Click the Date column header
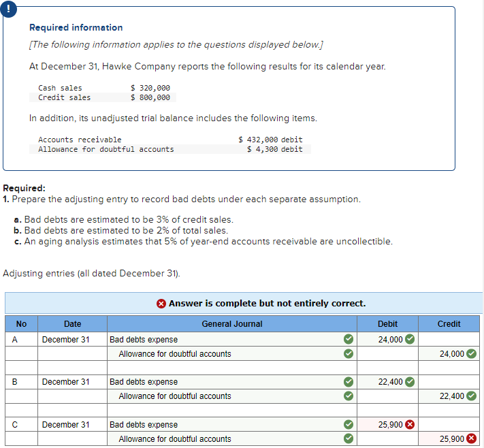Screen dimensions: 484x448 [73, 324]
